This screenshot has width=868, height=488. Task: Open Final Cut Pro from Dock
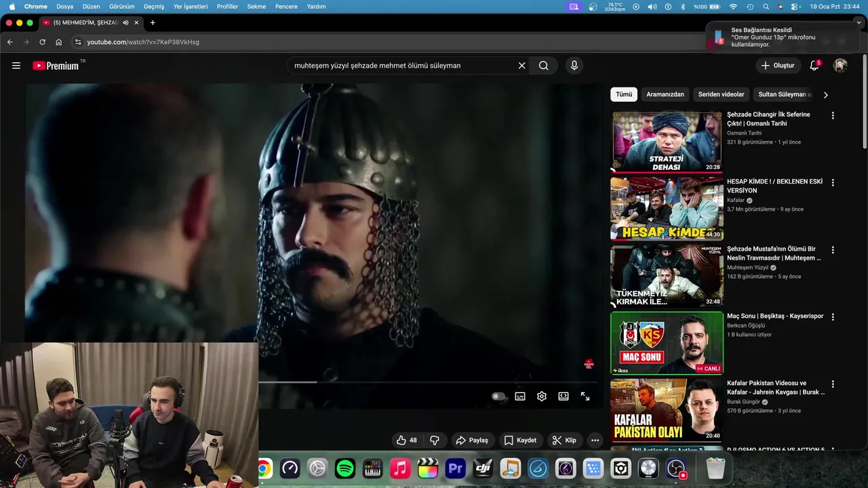pyautogui.click(x=428, y=468)
